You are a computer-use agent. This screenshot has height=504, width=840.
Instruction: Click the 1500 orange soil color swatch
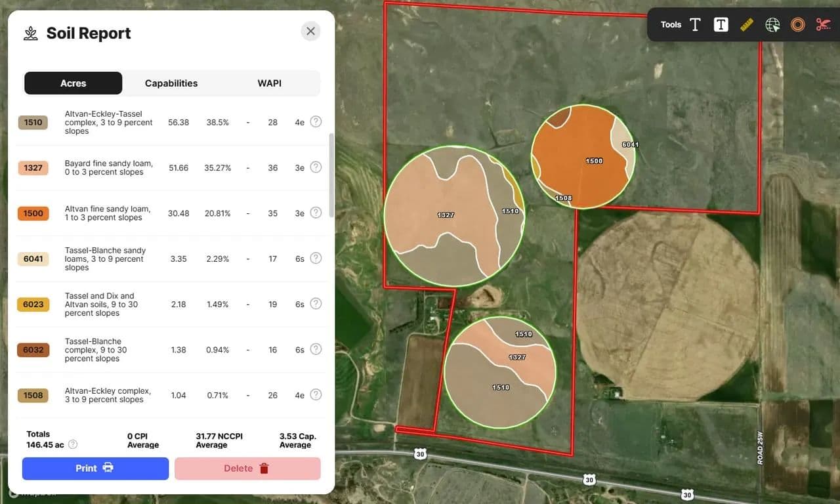tap(33, 213)
